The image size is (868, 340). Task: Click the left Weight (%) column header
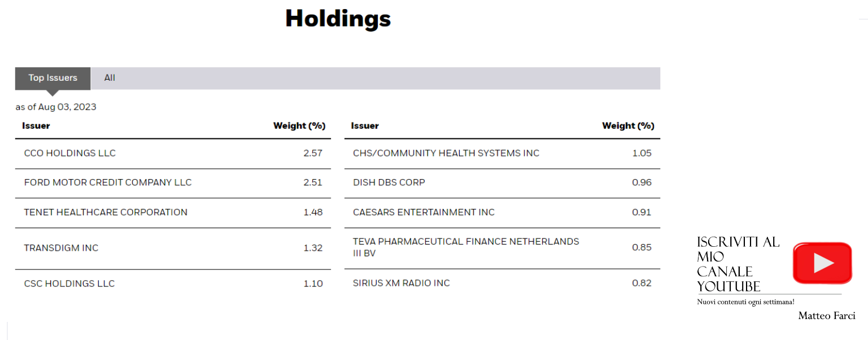click(x=299, y=126)
